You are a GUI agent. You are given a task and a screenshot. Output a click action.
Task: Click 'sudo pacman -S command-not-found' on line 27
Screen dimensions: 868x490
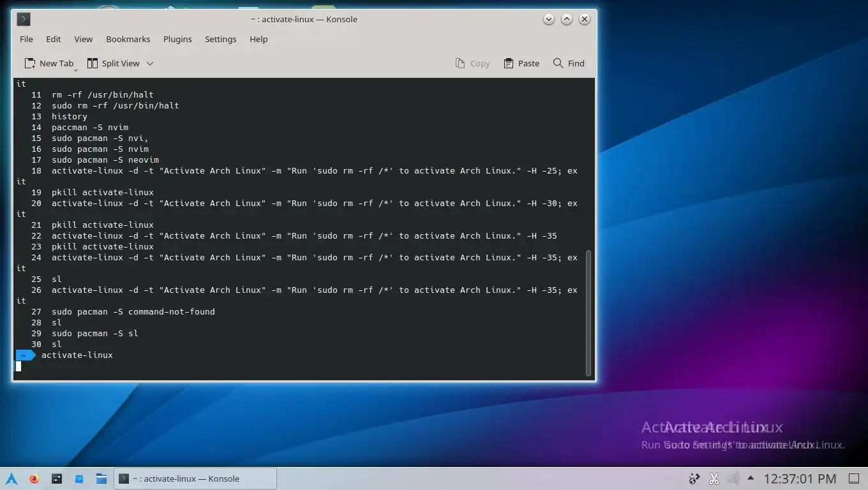(x=133, y=311)
